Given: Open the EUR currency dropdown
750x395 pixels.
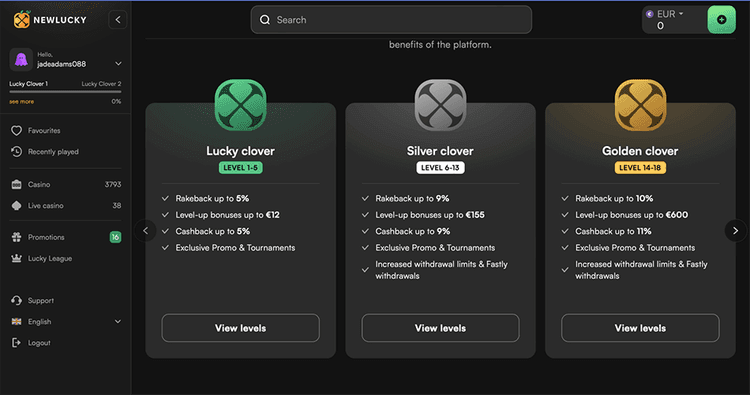Looking at the screenshot, I should pyautogui.click(x=666, y=14).
